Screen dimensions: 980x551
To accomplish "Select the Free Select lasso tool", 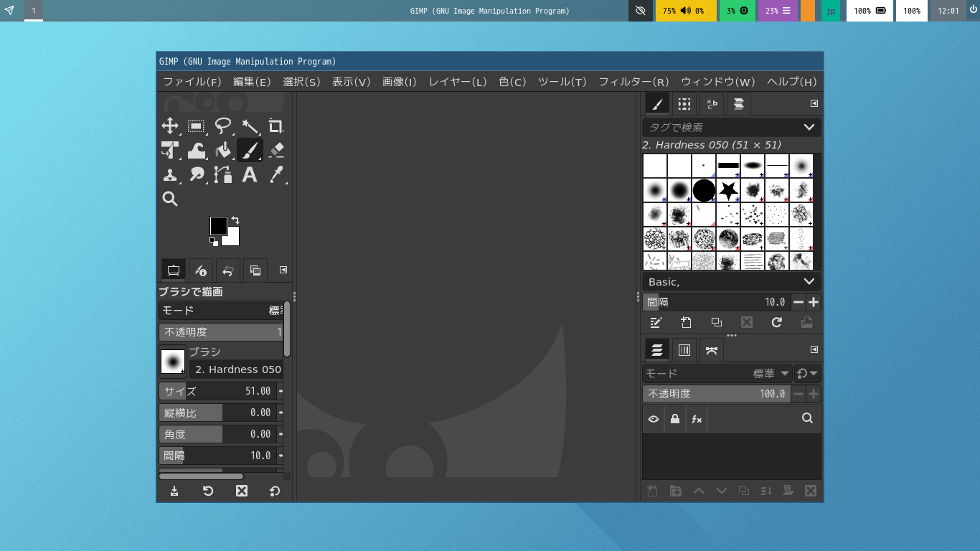I will [223, 126].
